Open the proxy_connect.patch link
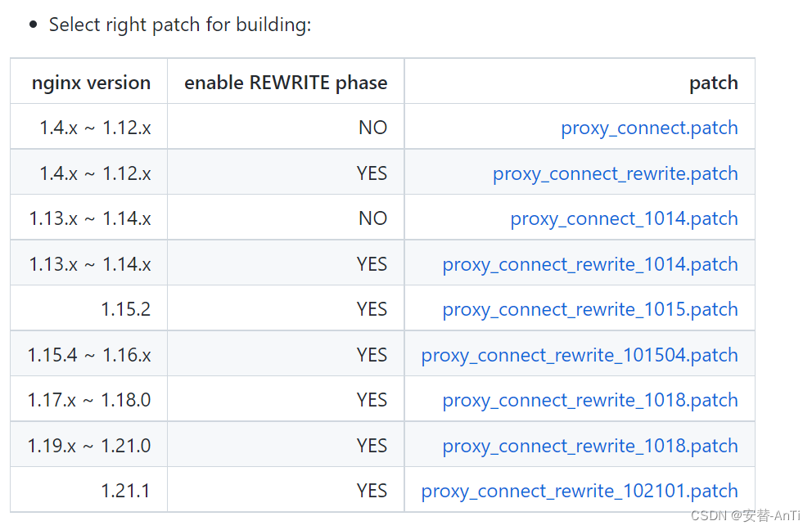Image resolution: width=812 pixels, height=530 pixels. [649, 128]
